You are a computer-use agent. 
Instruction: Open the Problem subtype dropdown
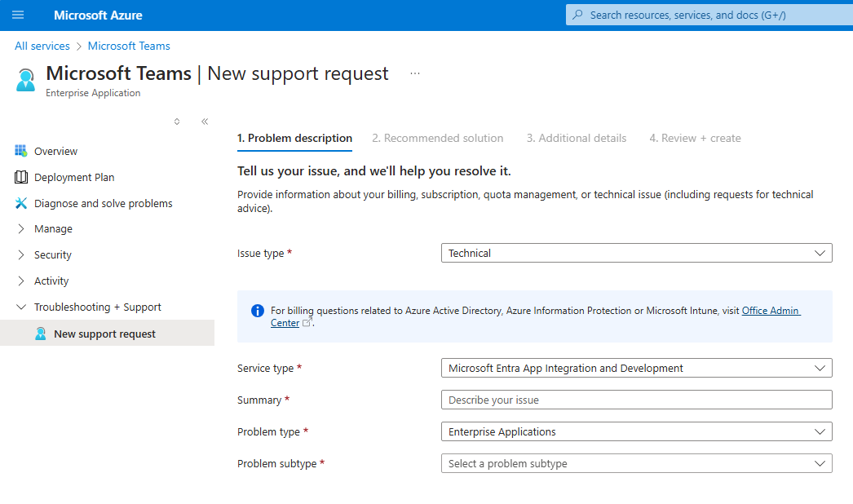point(636,463)
